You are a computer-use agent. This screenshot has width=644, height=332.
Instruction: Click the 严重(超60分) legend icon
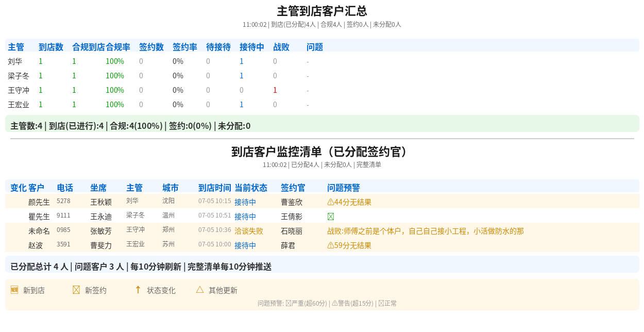[x=289, y=303]
